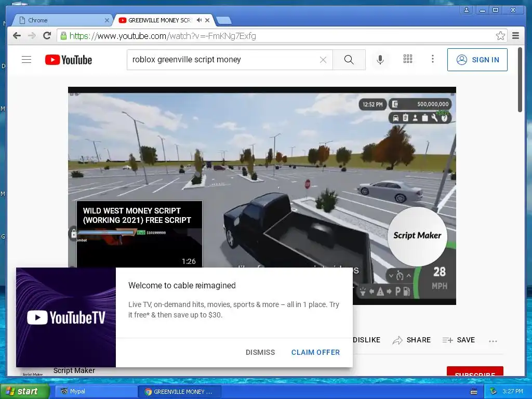
Task: Open the Script Maker channel name link
Action: click(74, 371)
